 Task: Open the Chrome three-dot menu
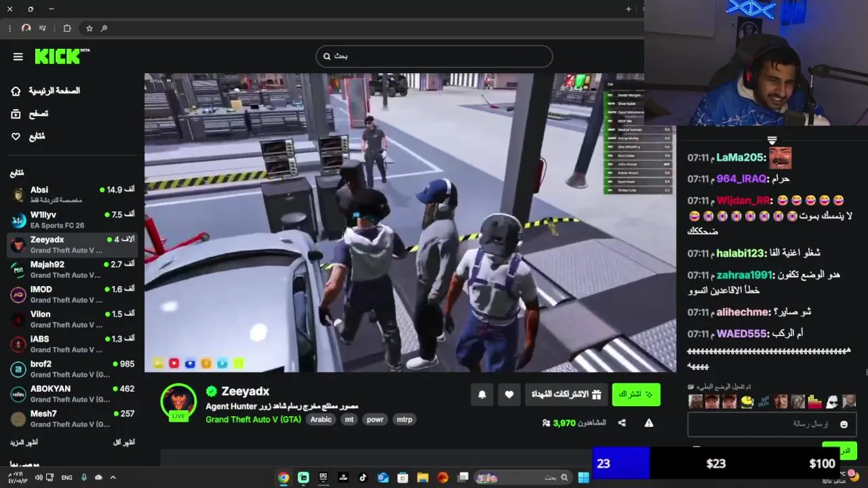click(x=9, y=28)
